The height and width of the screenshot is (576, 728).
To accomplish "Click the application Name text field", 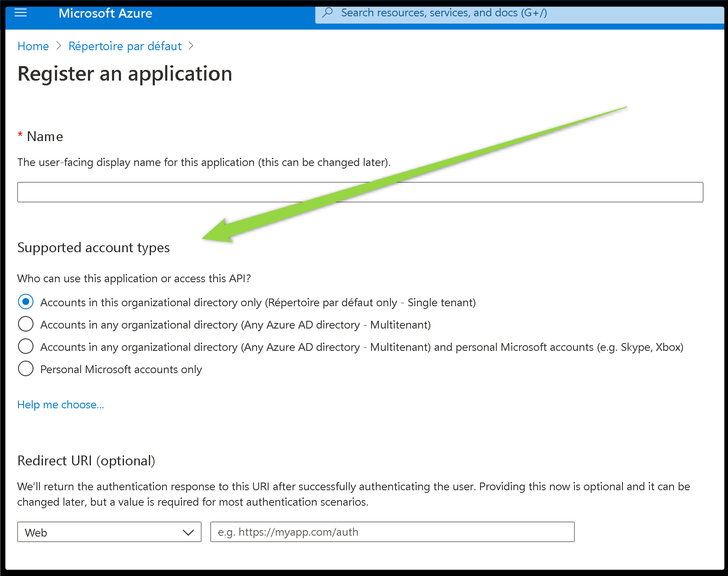I will [360, 192].
